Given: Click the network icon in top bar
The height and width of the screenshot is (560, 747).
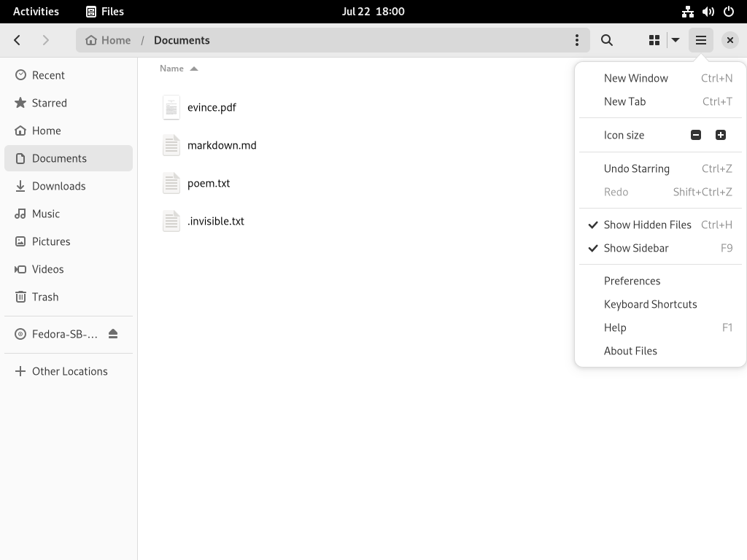Looking at the screenshot, I should tap(687, 12).
